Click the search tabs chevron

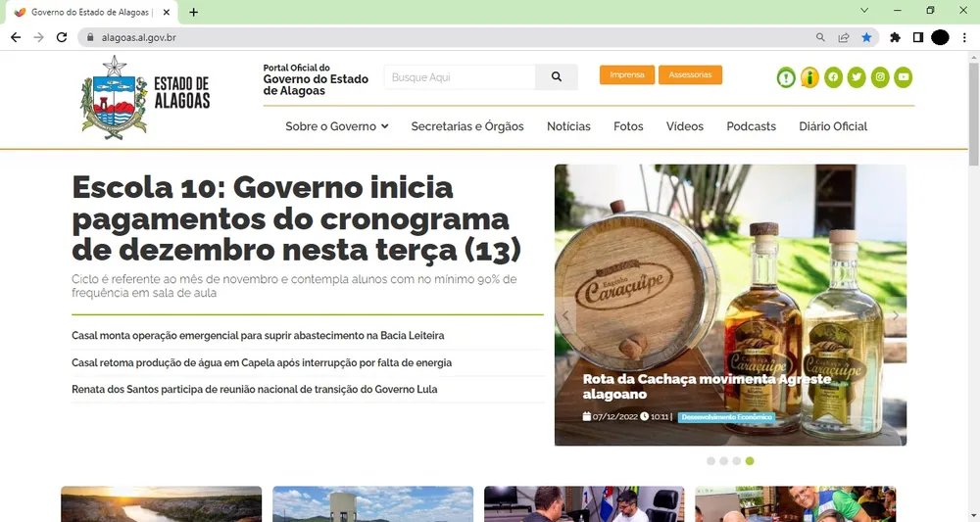pos(864,10)
